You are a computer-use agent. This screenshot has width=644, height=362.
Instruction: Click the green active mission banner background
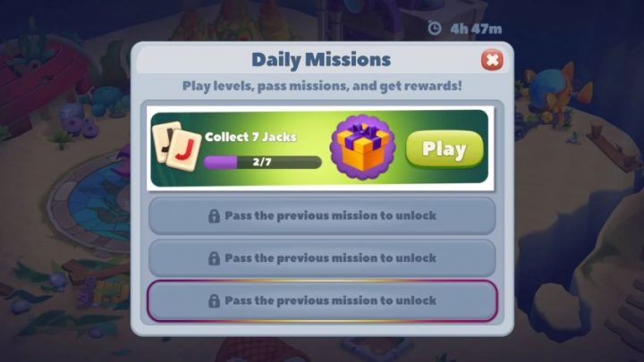pyautogui.click(x=319, y=147)
